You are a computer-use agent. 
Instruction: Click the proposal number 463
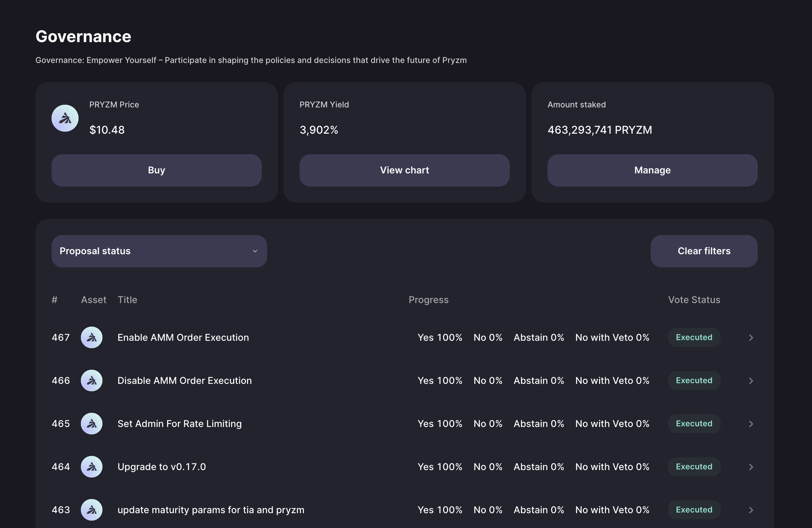pyautogui.click(x=61, y=509)
